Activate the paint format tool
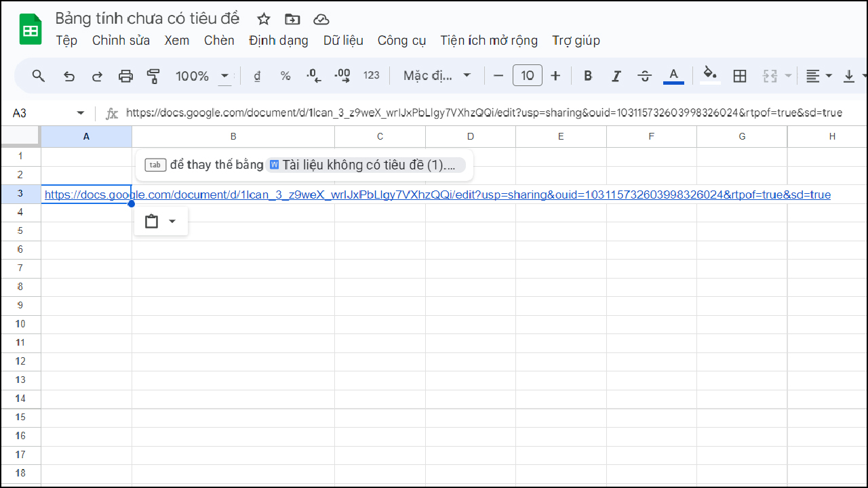The image size is (868, 488). pos(154,76)
